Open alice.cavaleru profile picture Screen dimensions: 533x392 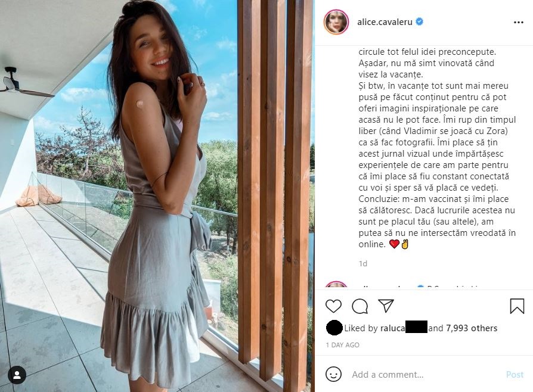pos(336,22)
